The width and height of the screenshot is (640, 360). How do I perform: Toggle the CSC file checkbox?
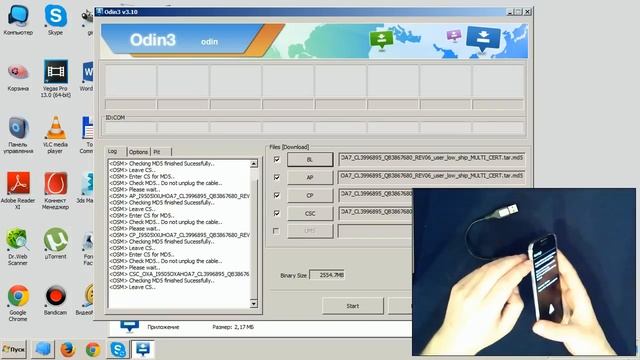coord(277,213)
